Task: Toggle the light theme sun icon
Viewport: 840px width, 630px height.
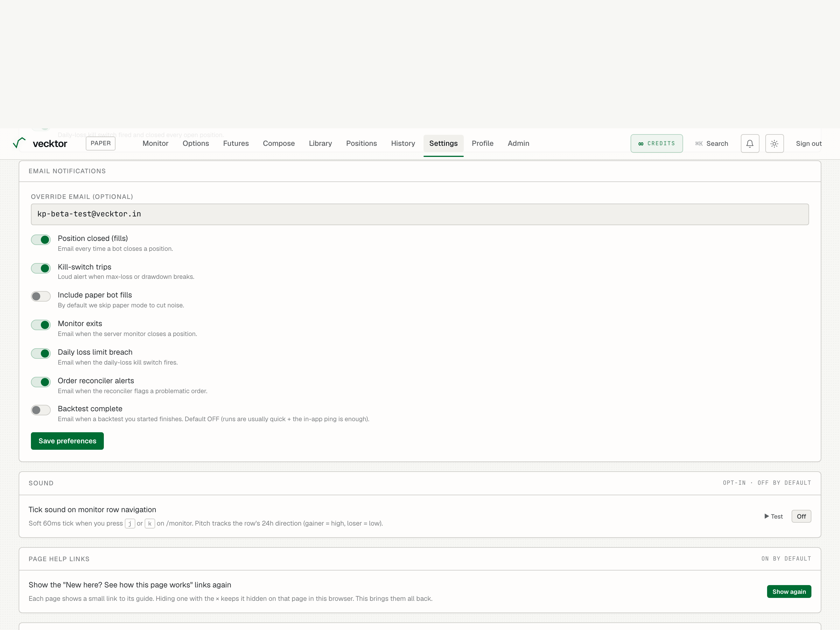Action: [x=774, y=143]
